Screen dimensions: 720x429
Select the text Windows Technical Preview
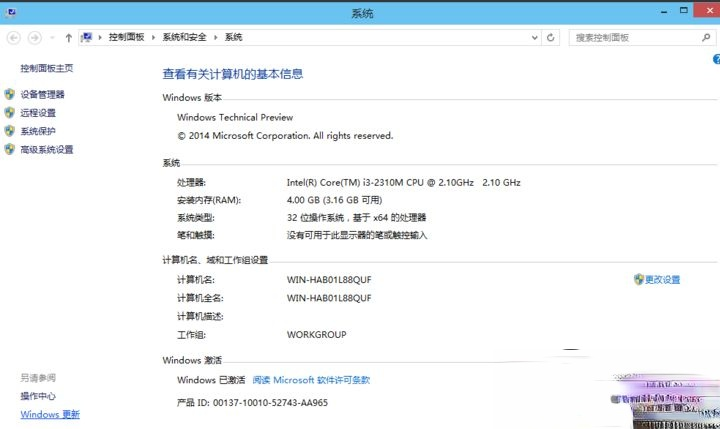pyautogui.click(x=235, y=118)
